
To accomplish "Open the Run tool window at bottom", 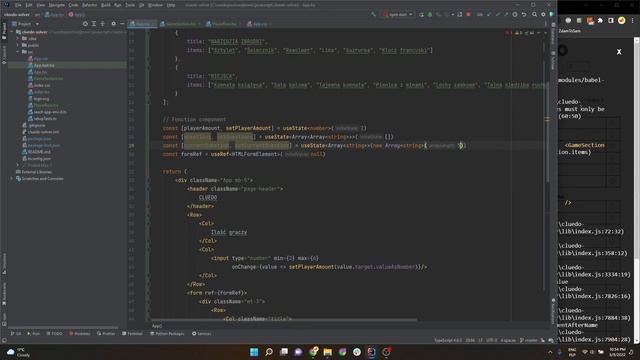I will [x=33, y=333].
